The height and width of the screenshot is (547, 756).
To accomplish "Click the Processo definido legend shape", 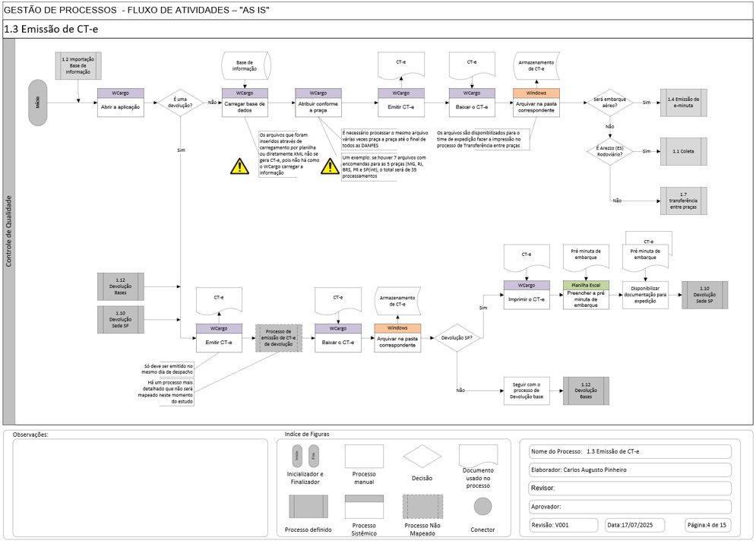I will (x=308, y=507).
